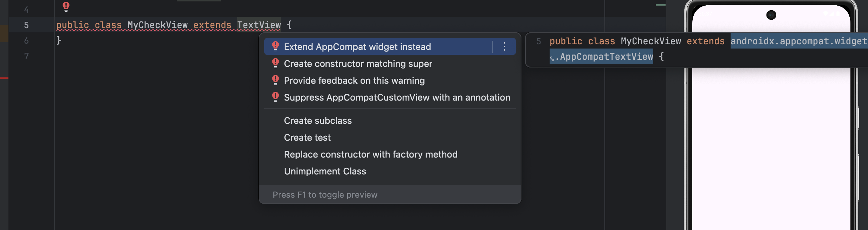Choose "Replace constructor with factory method"
The image size is (868, 230).
[370, 154]
